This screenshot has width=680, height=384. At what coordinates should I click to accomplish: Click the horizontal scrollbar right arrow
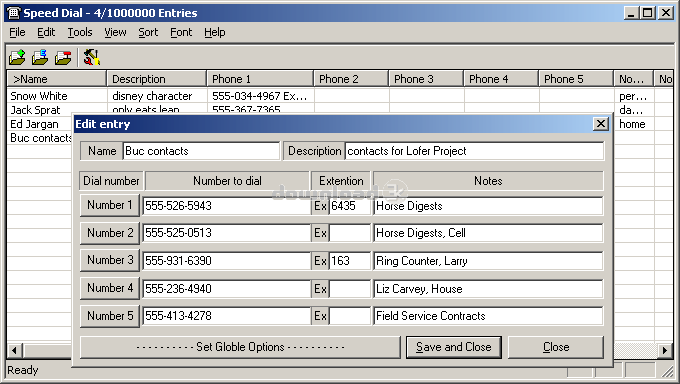tap(665, 350)
